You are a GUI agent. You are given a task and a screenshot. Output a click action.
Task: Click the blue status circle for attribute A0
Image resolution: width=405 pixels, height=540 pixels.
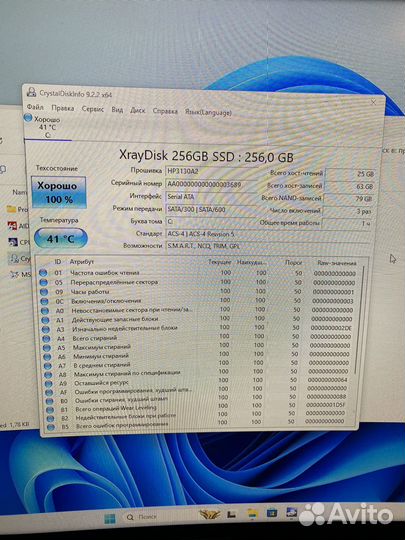tap(45, 311)
